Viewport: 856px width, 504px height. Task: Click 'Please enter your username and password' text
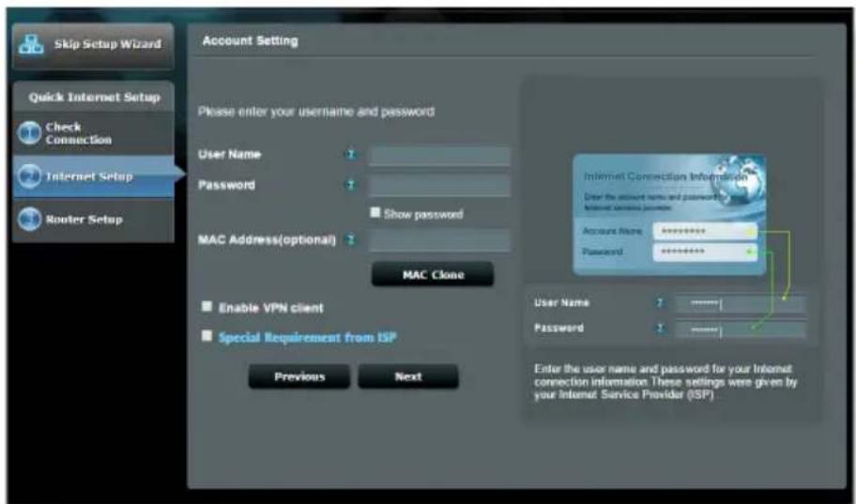316,112
